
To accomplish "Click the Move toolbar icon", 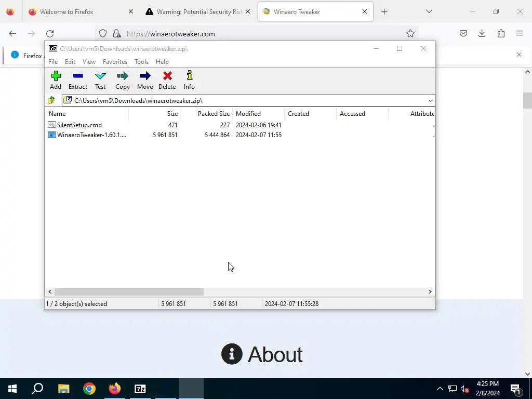I will [145, 76].
